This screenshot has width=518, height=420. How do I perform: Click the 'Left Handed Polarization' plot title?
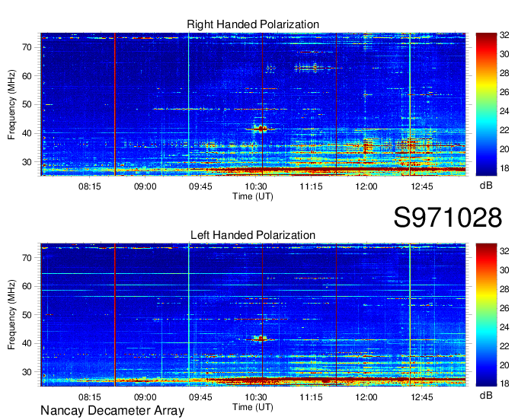[x=253, y=235]
